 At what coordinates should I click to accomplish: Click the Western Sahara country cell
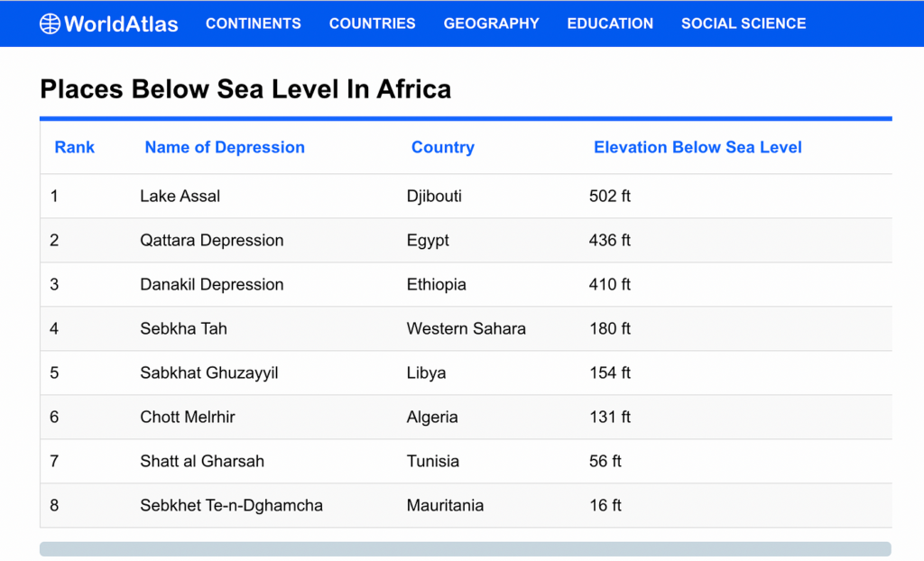coord(466,328)
